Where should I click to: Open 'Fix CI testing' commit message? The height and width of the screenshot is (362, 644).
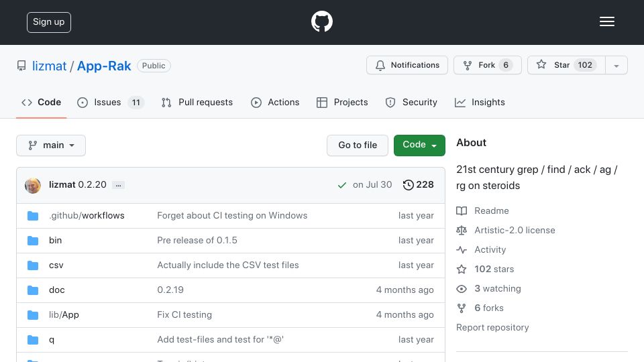click(x=184, y=315)
